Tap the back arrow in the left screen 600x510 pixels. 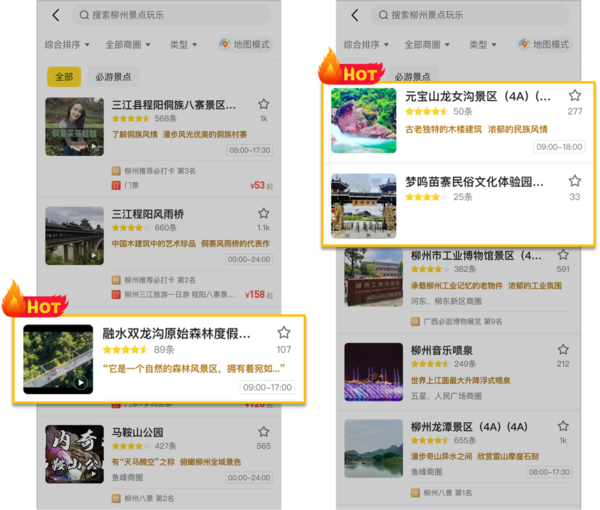click(55, 15)
